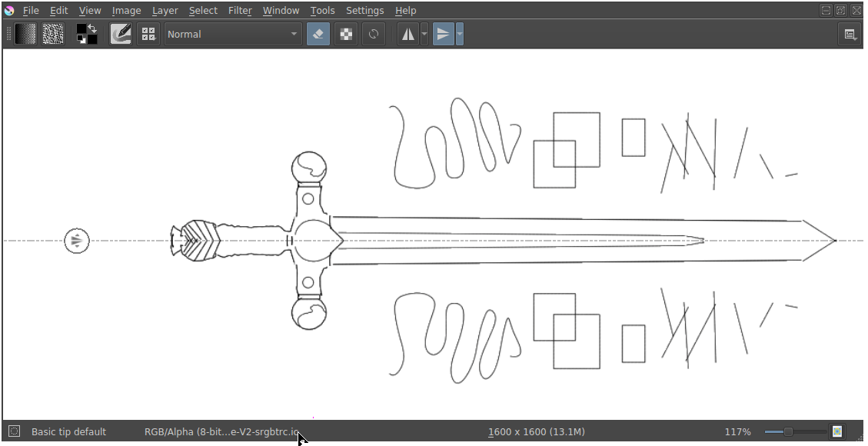Screen dimensions: 868x446
Task: Open the brush settings editor
Action: (x=121, y=33)
